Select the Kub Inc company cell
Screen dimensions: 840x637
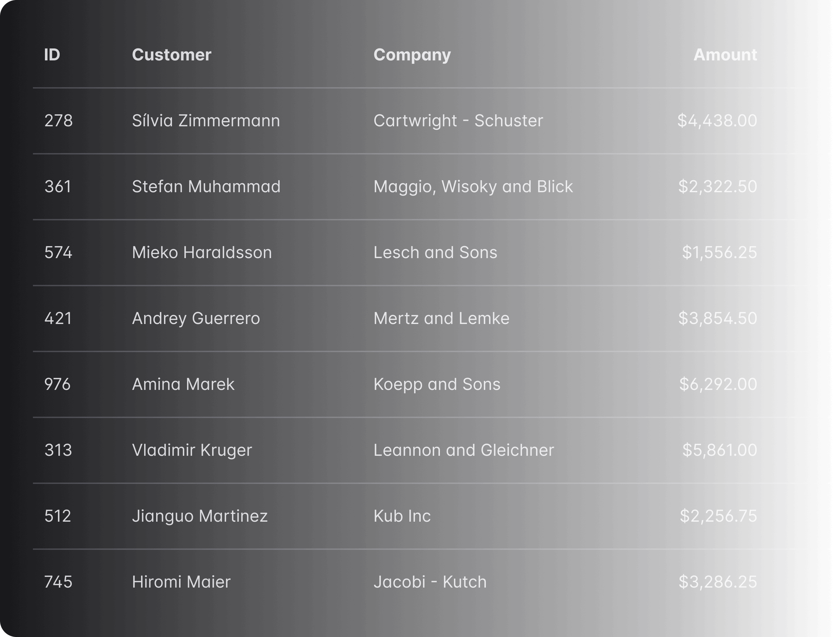pos(402,516)
